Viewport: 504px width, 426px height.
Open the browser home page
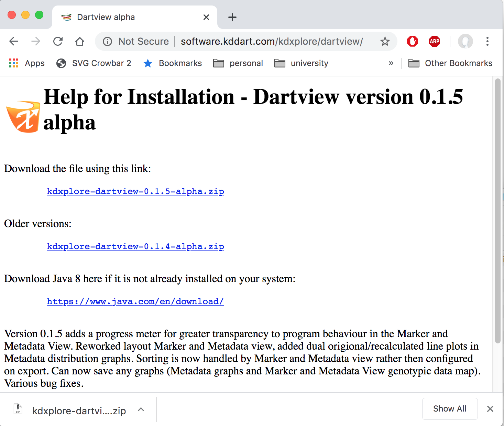[x=80, y=41]
